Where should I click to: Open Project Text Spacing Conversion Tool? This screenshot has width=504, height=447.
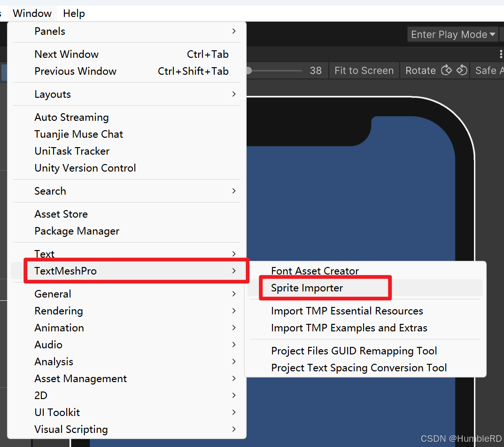click(365, 368)
